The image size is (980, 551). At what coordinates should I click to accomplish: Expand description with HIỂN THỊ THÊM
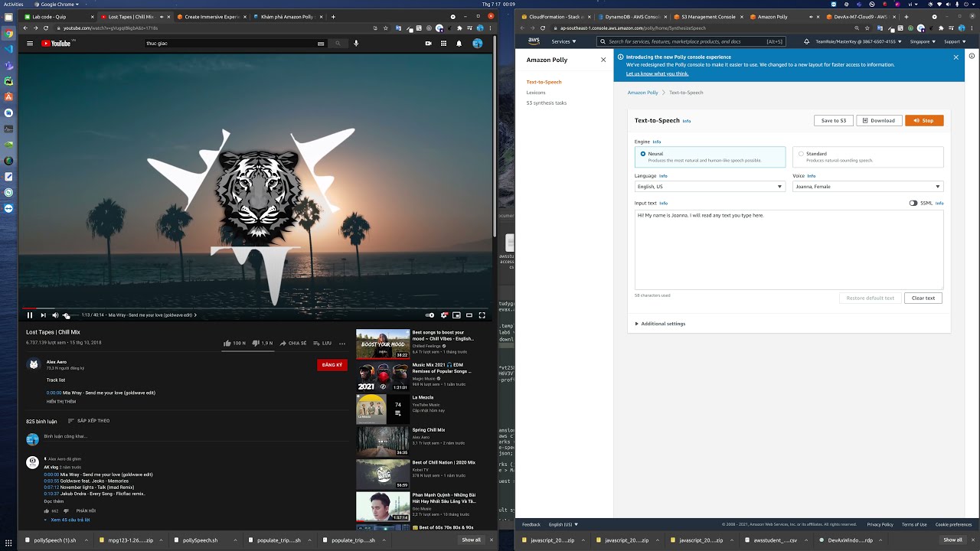click(x=61, y=401)
